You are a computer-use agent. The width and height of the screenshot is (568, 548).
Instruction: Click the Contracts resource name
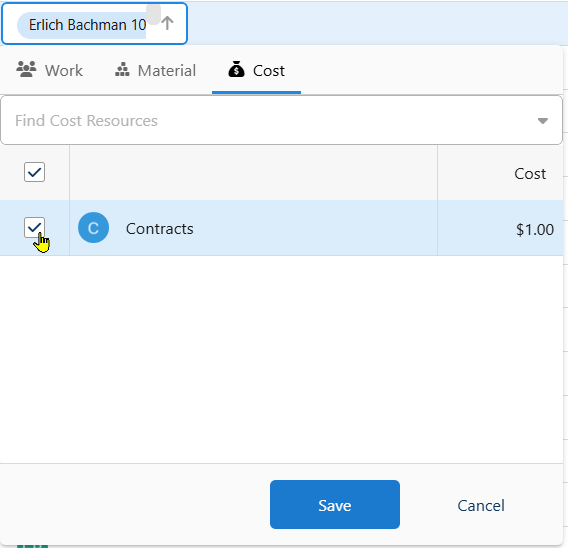tap(159, 229)
